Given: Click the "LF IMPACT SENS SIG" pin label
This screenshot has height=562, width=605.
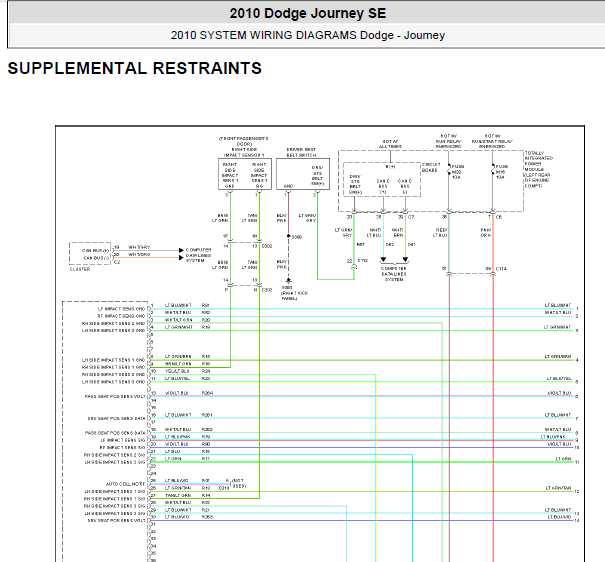Looking at the screenshot, I should [x=123, y=440].
